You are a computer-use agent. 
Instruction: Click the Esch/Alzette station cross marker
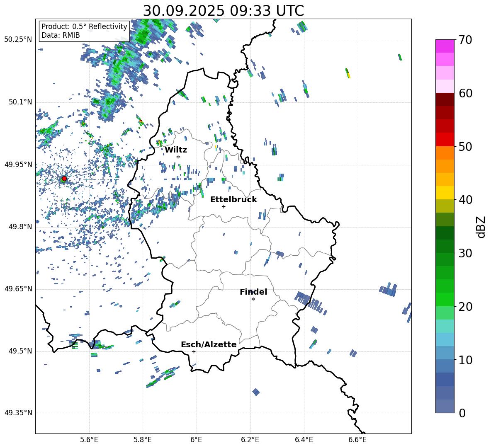point(194,351)
